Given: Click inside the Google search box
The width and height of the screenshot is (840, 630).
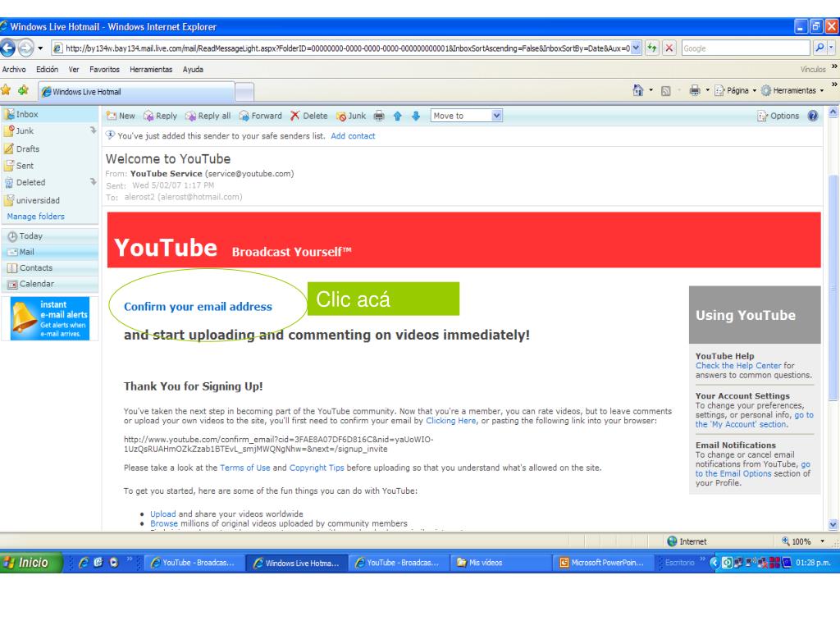Looking at the screenshot, I should coord(745,48).
